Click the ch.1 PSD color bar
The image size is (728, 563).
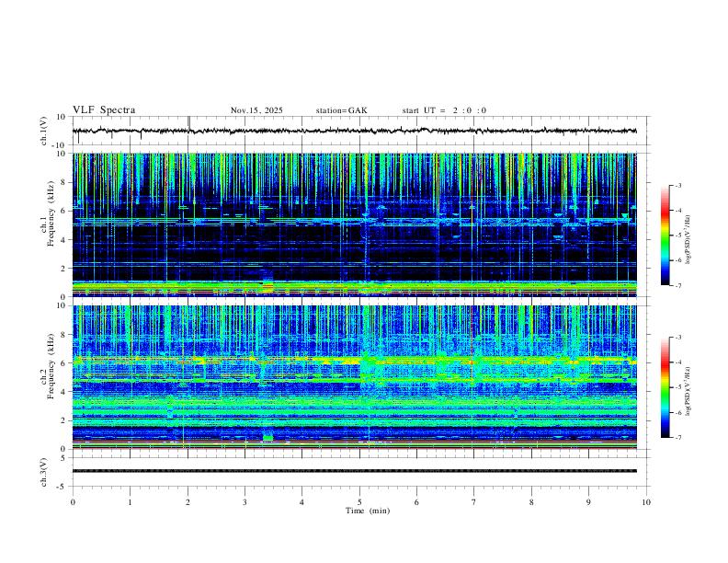(665, 236)
